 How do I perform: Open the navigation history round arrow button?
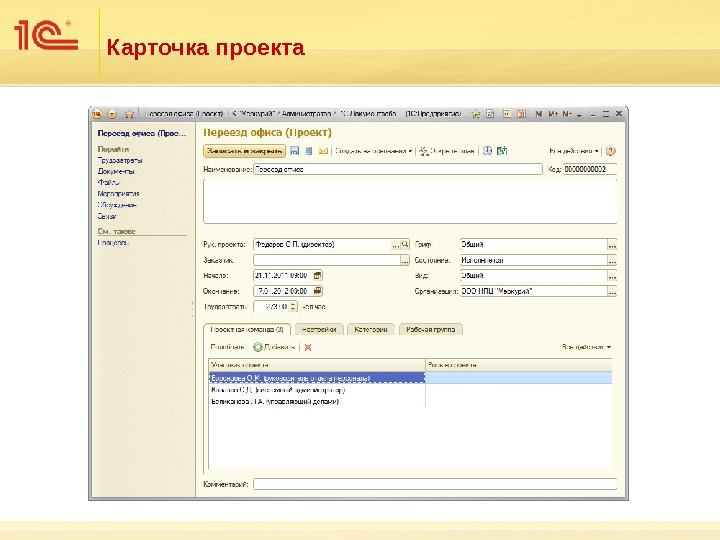[112, 114]
